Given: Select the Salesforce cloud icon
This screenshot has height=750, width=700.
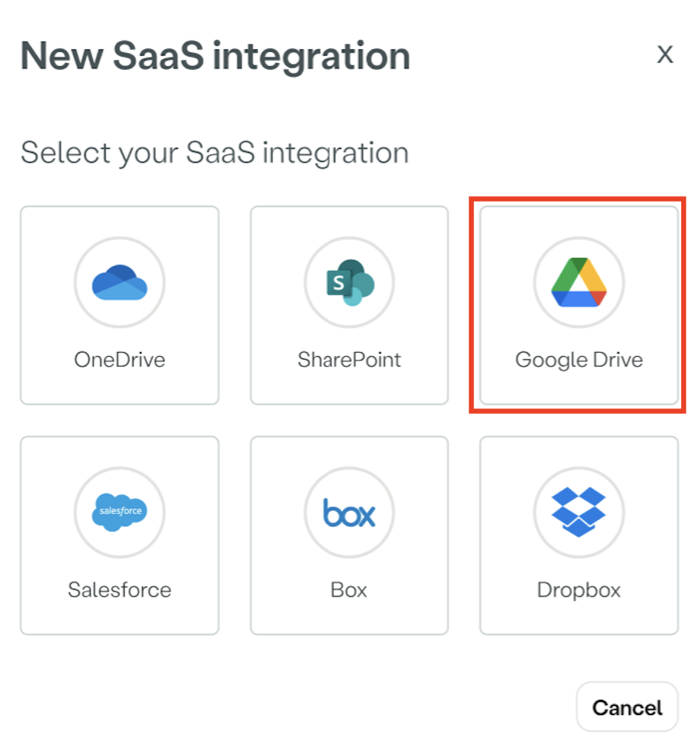Looking at the screenshot, I should coord(119,512).
